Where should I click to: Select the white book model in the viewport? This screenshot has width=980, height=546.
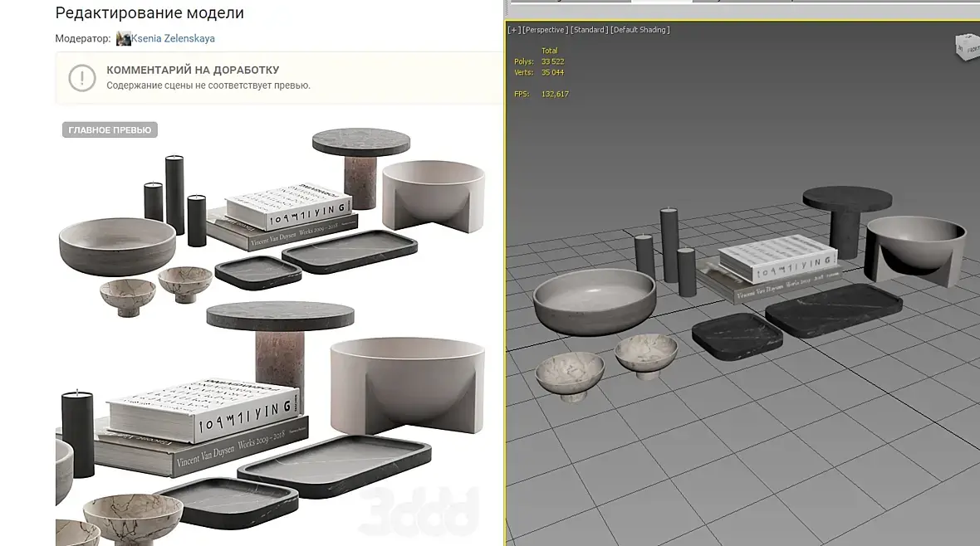[777, 258]
